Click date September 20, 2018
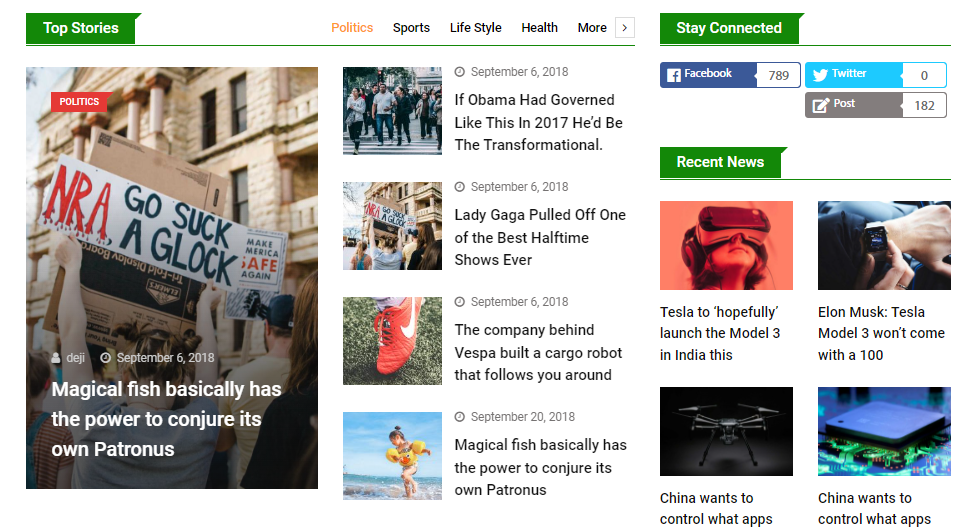 tap(523, 417)
